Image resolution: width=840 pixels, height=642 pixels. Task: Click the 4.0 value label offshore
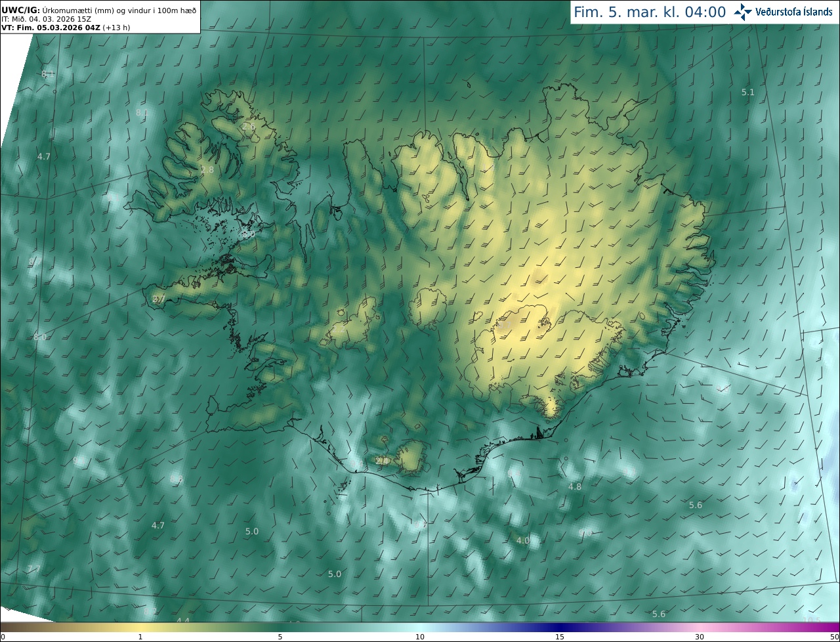[523, 541]
